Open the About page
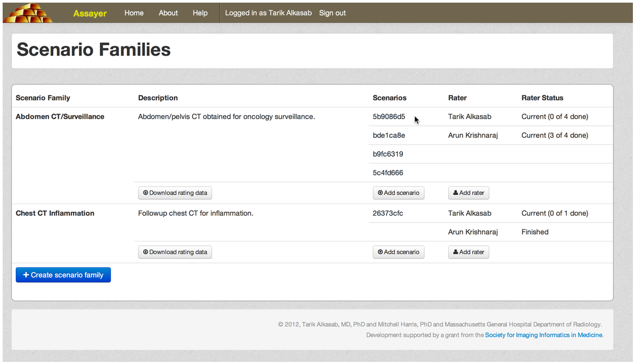Screen dimensions: 635x364 pyautogui.click(x=168, y=13)
